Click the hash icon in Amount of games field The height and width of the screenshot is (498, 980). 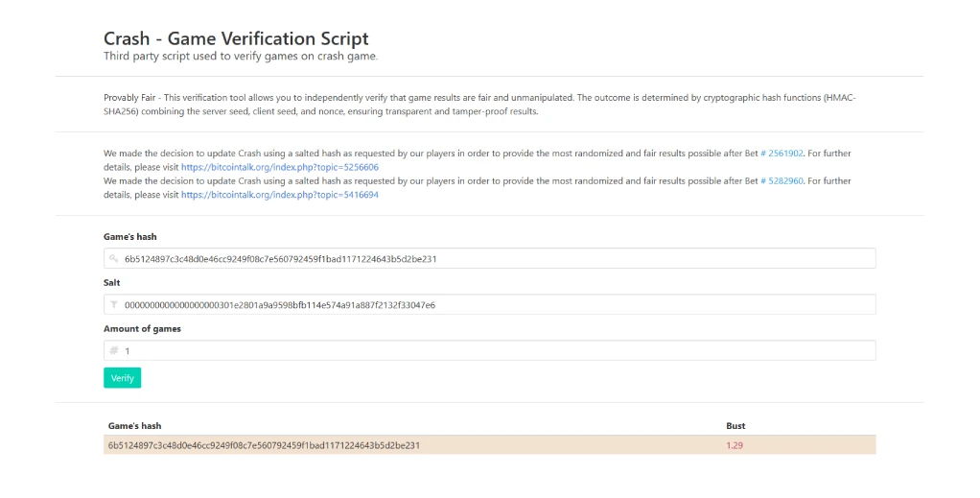(x=114, y=350)
